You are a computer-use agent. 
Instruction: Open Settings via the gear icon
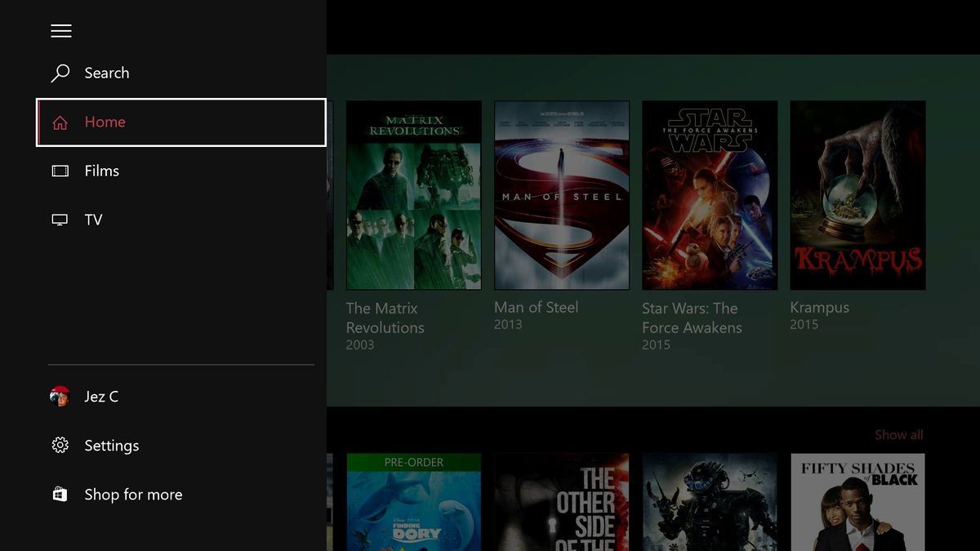[59, 445]
